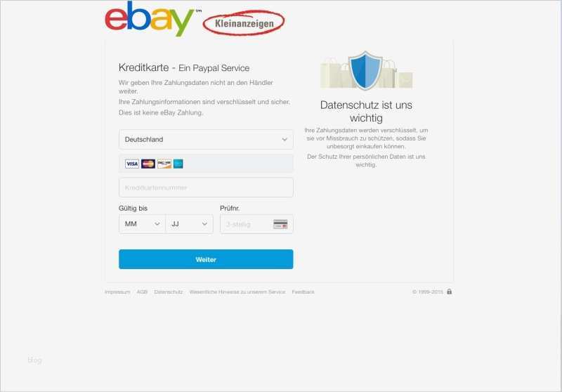Open Wesentliche Hinweise zu unserem Service link
Image resolution: width=562 pixels, height=392 pixels.
(x=237, y=292)
